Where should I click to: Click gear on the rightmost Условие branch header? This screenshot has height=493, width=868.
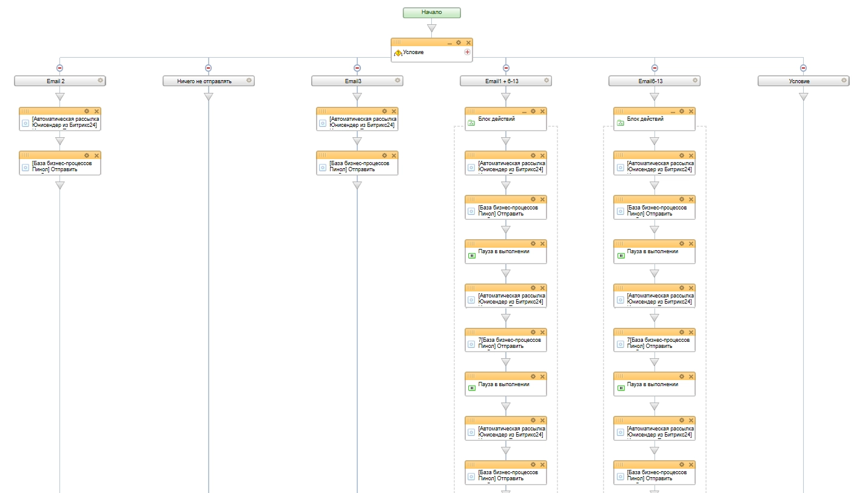point(844,80)
